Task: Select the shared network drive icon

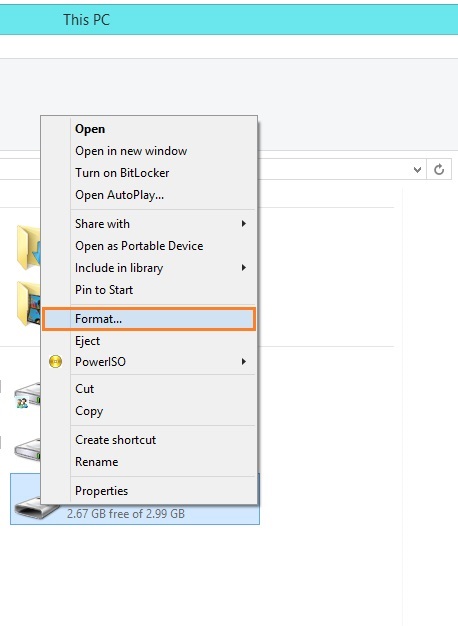Action: (27, 395)
